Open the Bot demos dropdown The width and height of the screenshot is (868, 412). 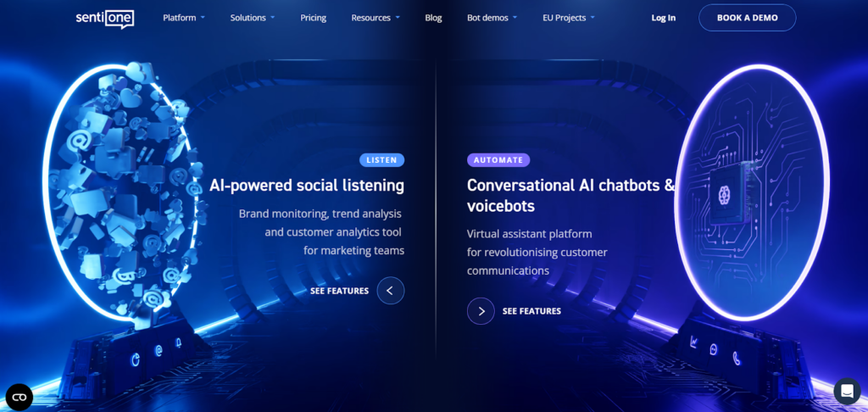point(492,18)
